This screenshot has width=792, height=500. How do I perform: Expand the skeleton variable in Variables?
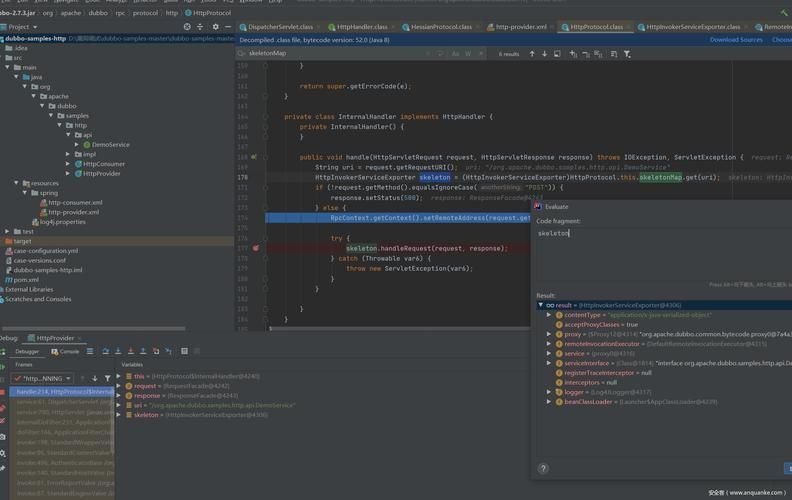(119, 414)
